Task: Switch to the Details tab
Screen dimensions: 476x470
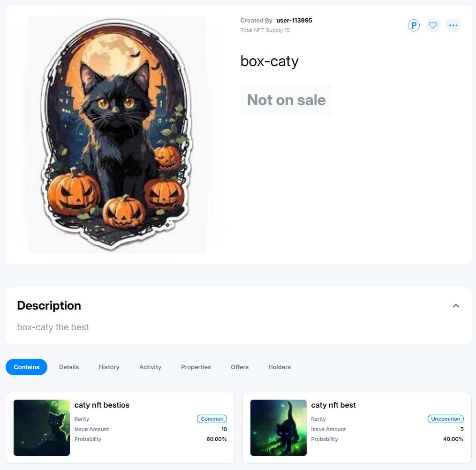Action: [x=69, y=367]
